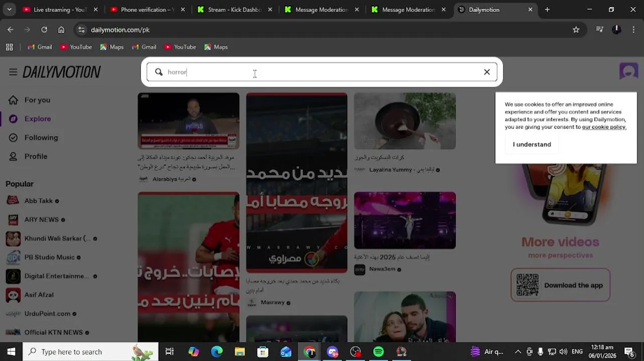
Task: Show hidden system tray icons
Action: pos(518,351)
